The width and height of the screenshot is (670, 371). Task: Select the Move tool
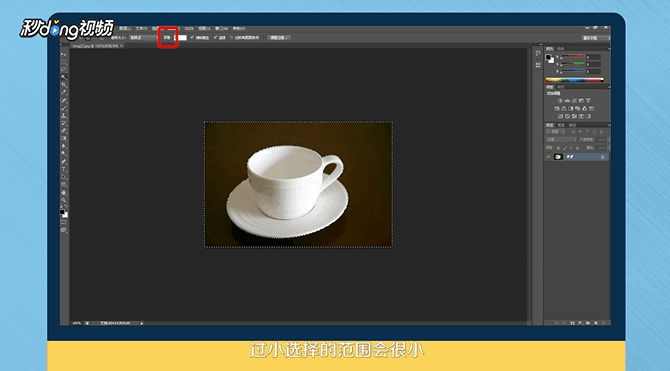click(x=64, y=53)
